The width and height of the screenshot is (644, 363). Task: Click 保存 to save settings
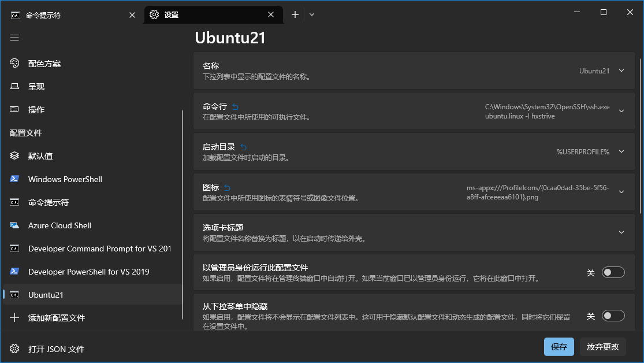[x=559, y=347]
